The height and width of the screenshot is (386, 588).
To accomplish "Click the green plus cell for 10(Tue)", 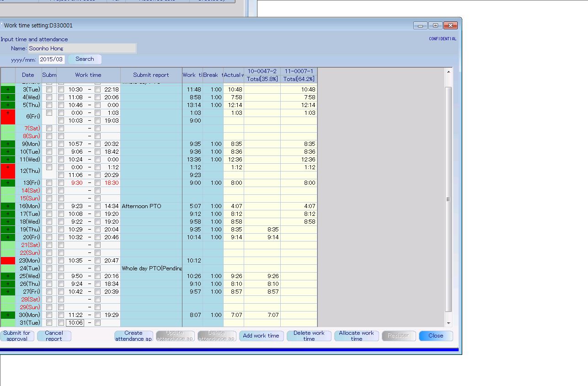I will pos(8,151).
